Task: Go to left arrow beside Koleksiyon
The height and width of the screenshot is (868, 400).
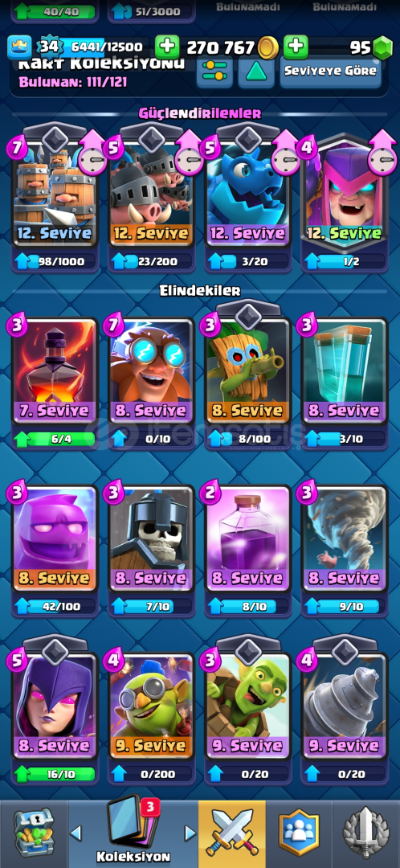Action: 76,833
